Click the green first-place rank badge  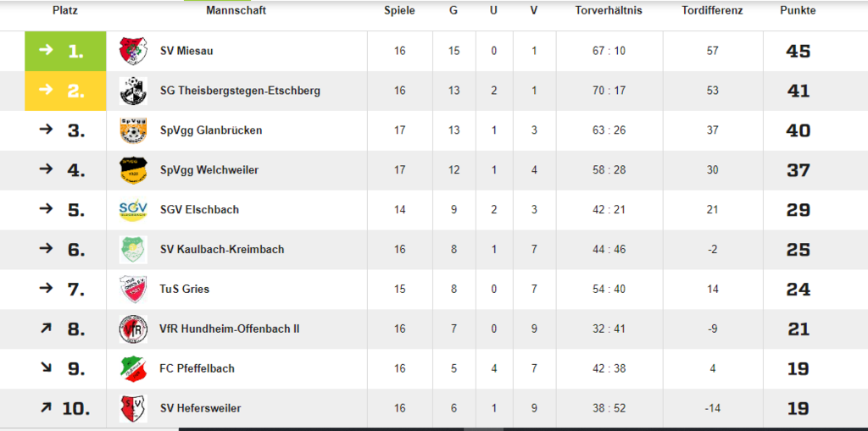click(x=65, y=51)
